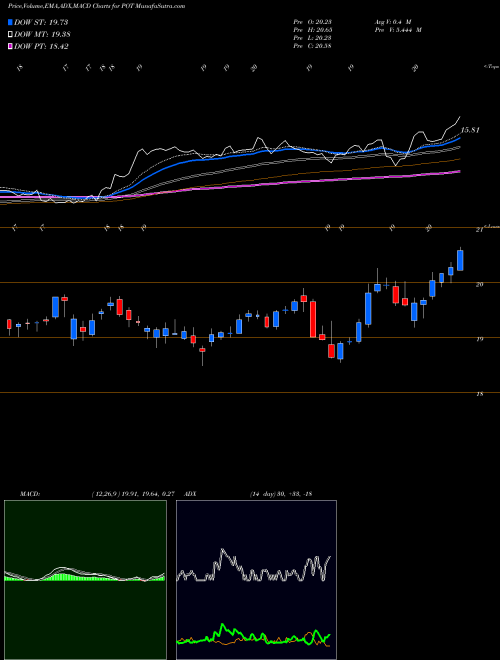Click the magenta DOW PT legend swatch
The image size is (500, 660).
coord(11,46)
